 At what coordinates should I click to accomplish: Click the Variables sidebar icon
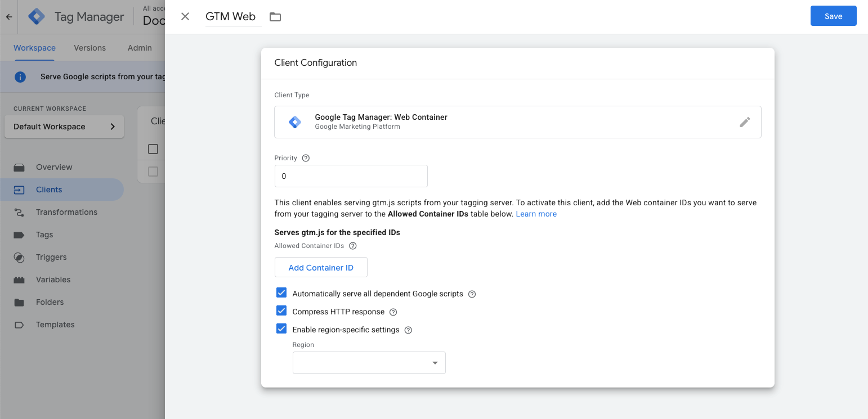[x=19, y=280]
